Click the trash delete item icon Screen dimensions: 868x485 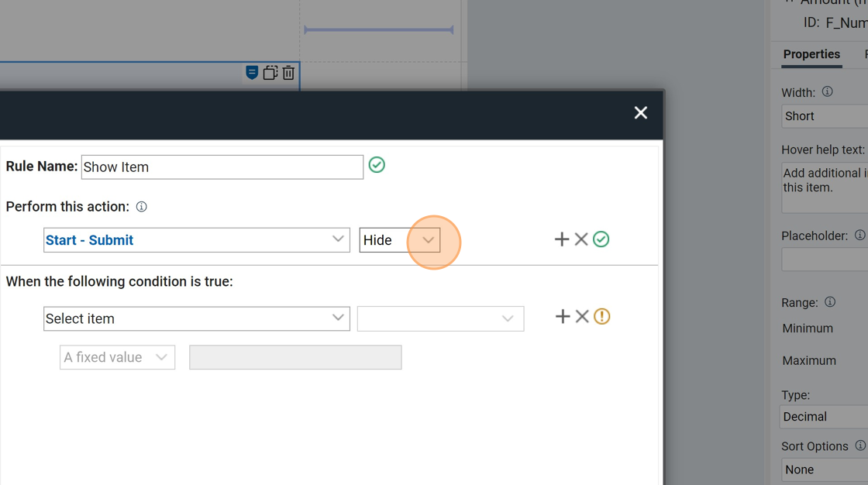tap(288, 73)
